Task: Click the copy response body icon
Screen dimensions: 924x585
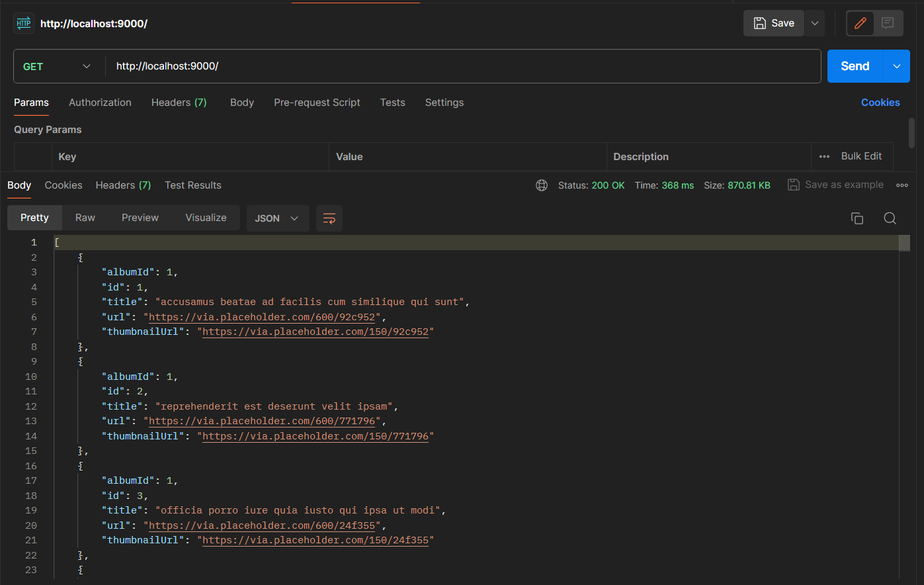Action: click(x=857, y=218)
